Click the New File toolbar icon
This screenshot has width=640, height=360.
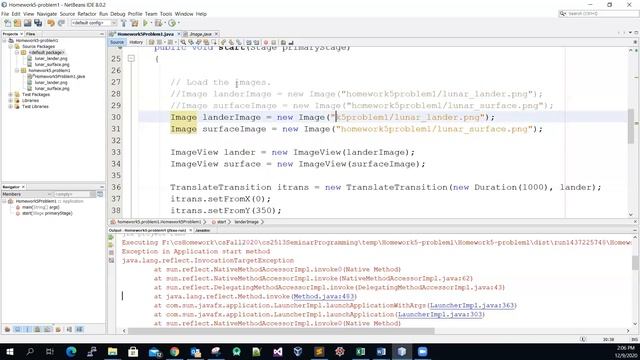8,23
